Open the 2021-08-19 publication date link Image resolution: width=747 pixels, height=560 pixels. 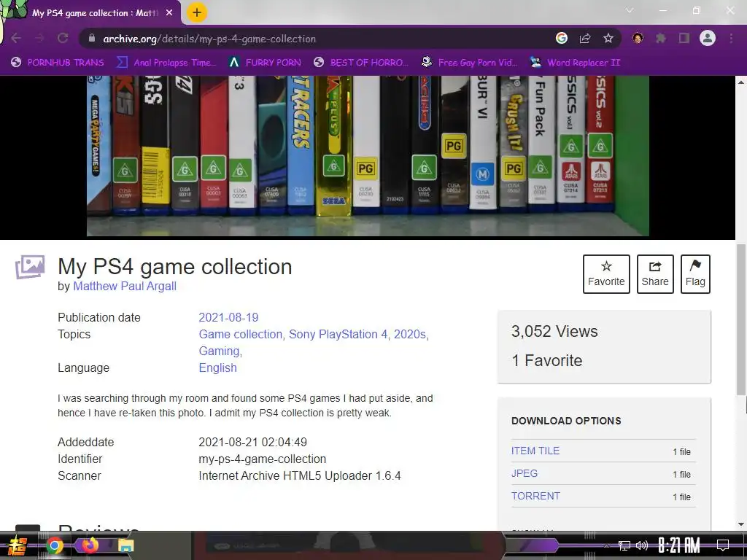[228, 318]
